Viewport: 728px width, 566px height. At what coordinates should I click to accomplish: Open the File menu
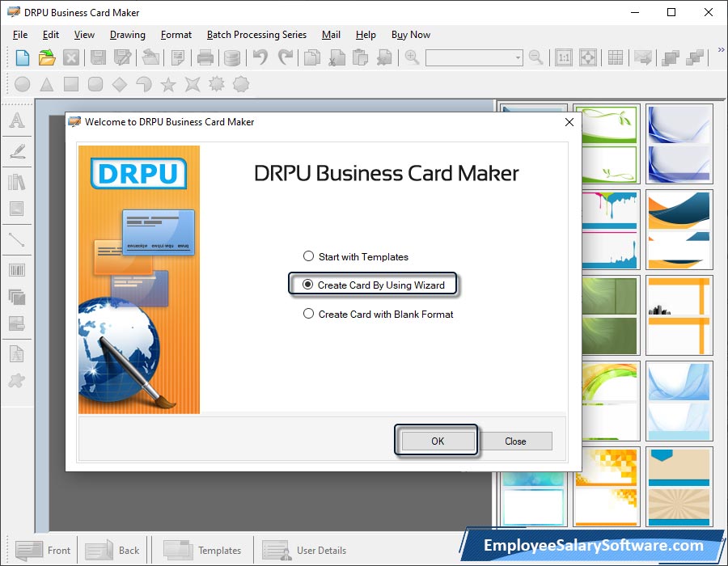click(20, 35)
